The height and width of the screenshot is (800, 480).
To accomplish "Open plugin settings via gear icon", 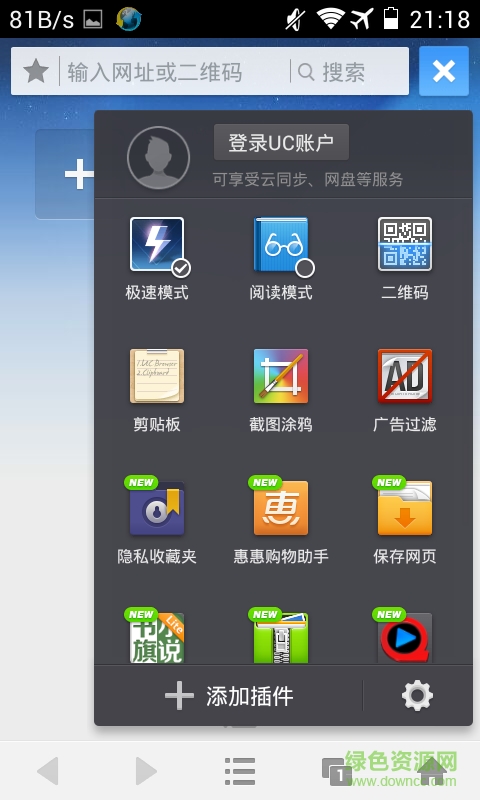I will coord(417,695).
